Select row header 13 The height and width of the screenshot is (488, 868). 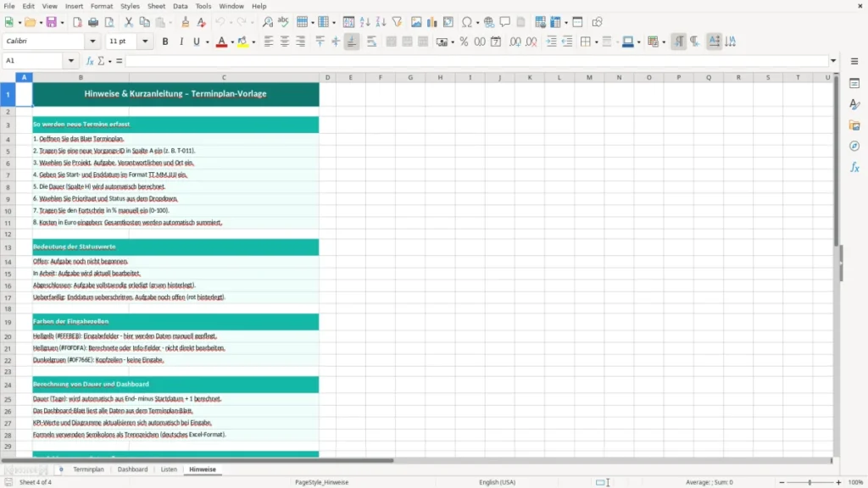pyautogui.click(x=8, y=247)
